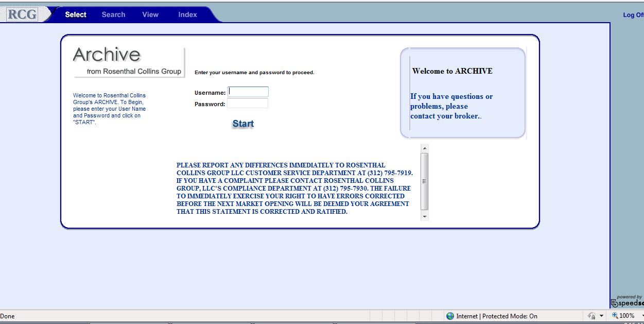Open the Select tab

pyautogui.click(x=76, y=14)
